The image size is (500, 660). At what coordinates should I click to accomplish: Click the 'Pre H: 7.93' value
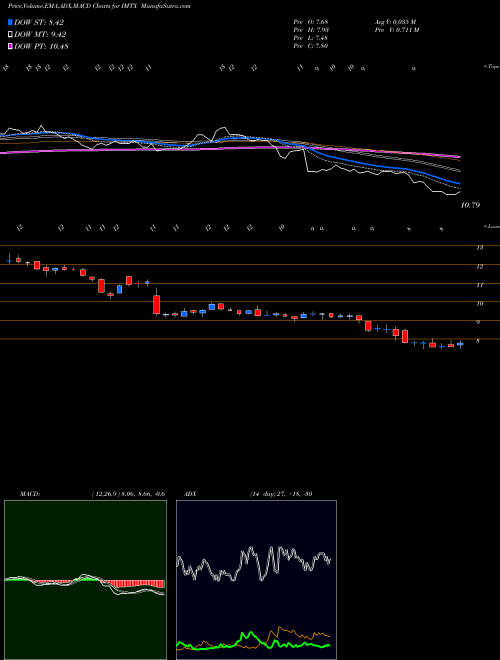point(311,30)
